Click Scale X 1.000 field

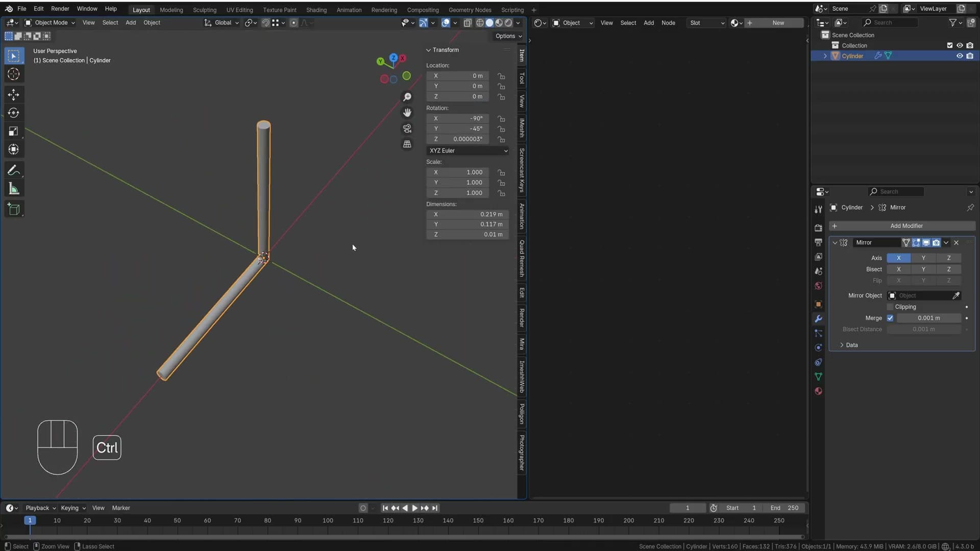[457, 172]
